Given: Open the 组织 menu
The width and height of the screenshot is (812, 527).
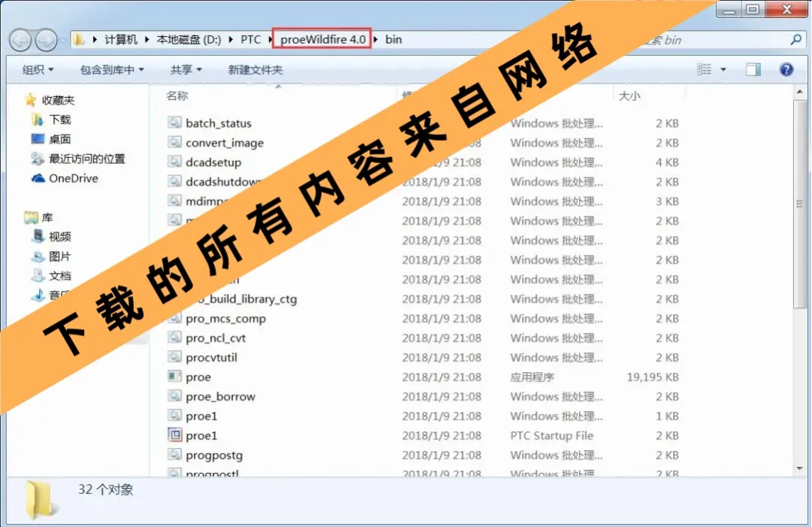Looking at the screenshot, I should (x=38, y=70).
